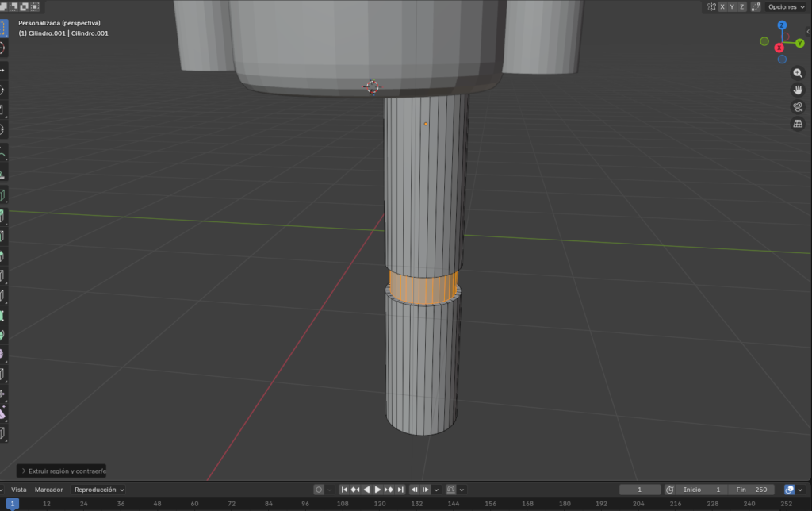Step forward one frame
Screen dimensions: 812x511
(x=426, y=490)
